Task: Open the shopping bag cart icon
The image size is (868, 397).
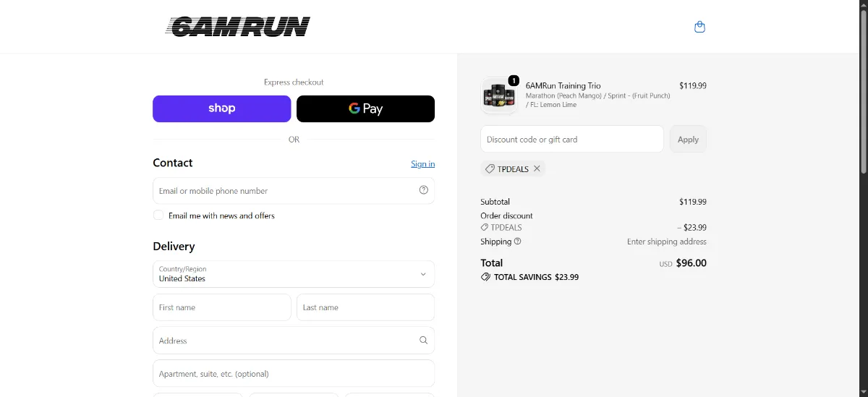Action: tap(699, 27)
